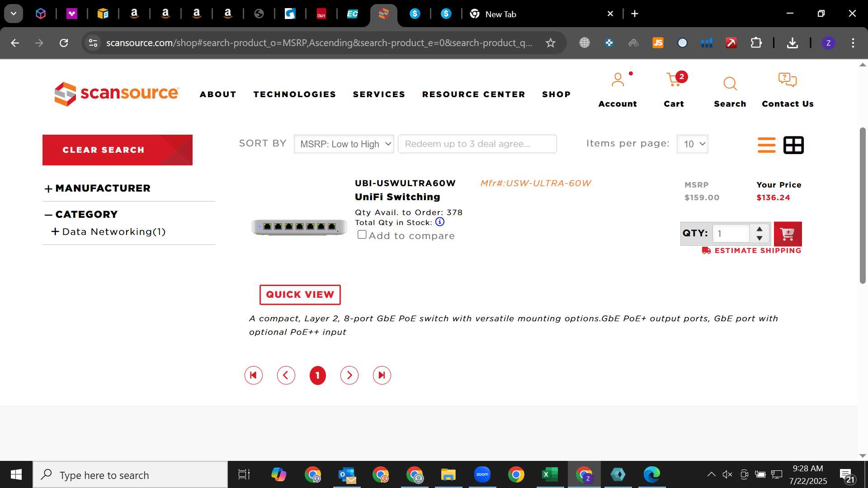868x488 pixels.
Task: Open Windows Start menu
Action: tap(16, 474)
